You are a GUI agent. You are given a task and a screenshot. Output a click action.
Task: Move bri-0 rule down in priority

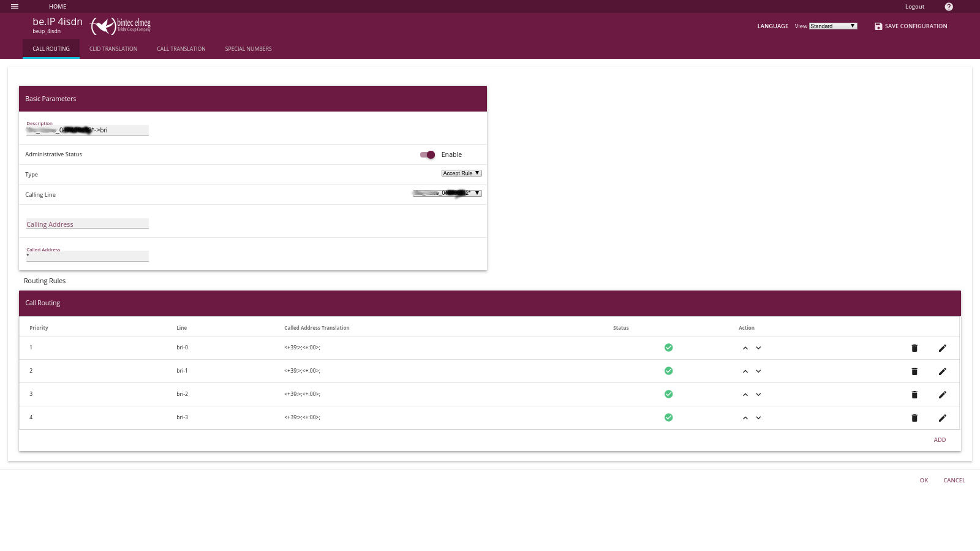758,348
